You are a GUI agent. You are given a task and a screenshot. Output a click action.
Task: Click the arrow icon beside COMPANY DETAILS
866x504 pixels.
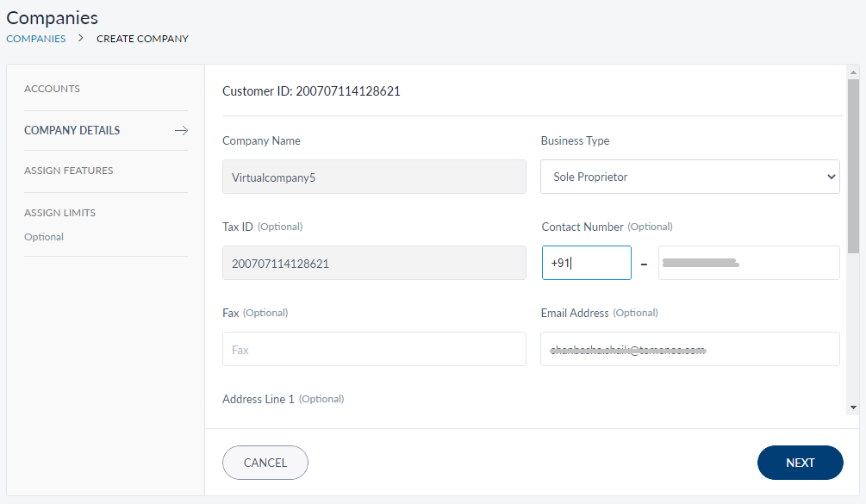[181, 131]
